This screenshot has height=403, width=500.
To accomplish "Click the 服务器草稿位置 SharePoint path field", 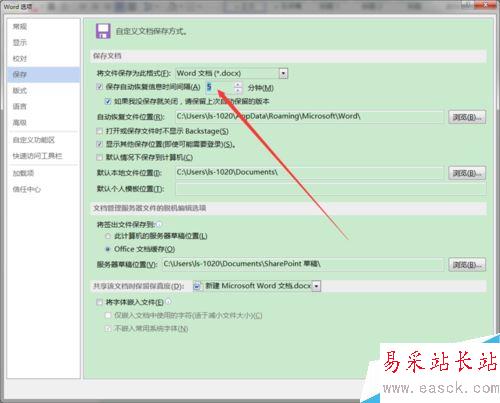I will (x=303, y=264).
